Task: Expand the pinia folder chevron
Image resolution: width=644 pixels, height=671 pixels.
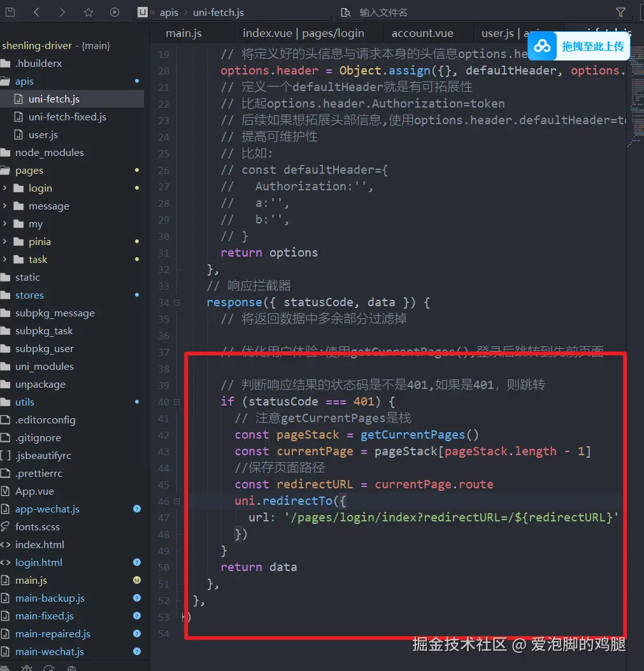Action: point(4,241)
